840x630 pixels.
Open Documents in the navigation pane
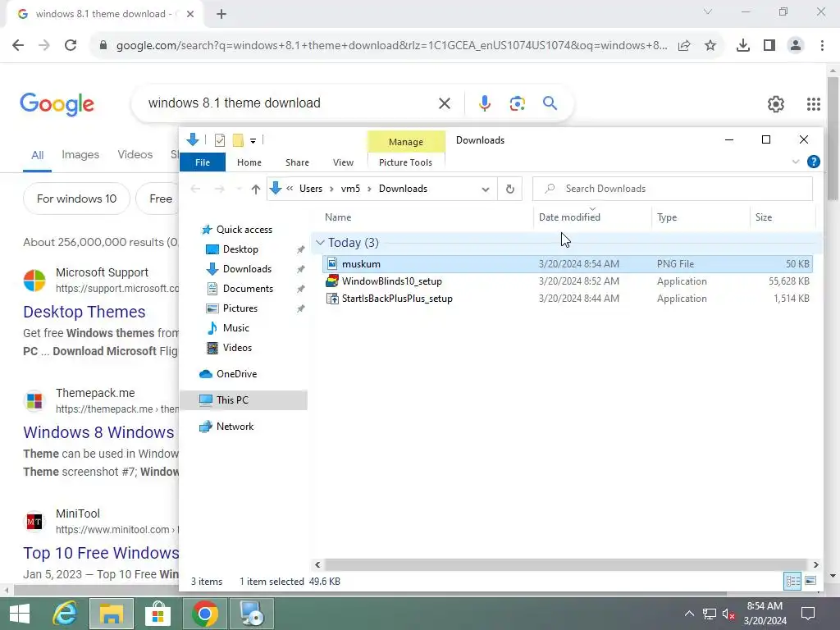[248, 289]
